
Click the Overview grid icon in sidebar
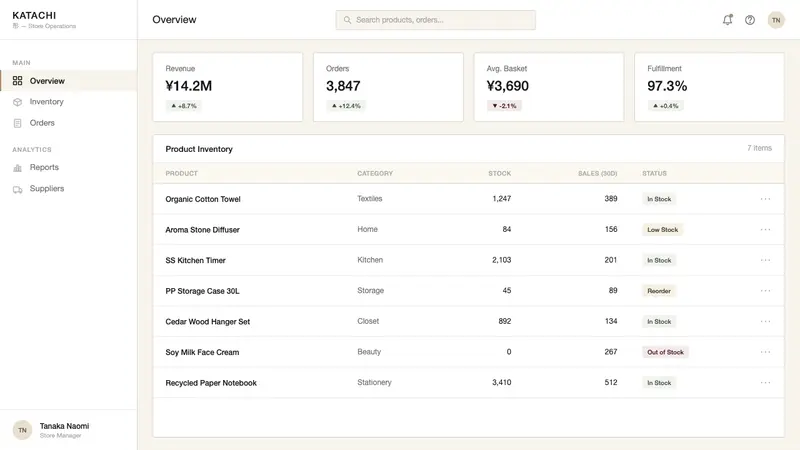17,81
